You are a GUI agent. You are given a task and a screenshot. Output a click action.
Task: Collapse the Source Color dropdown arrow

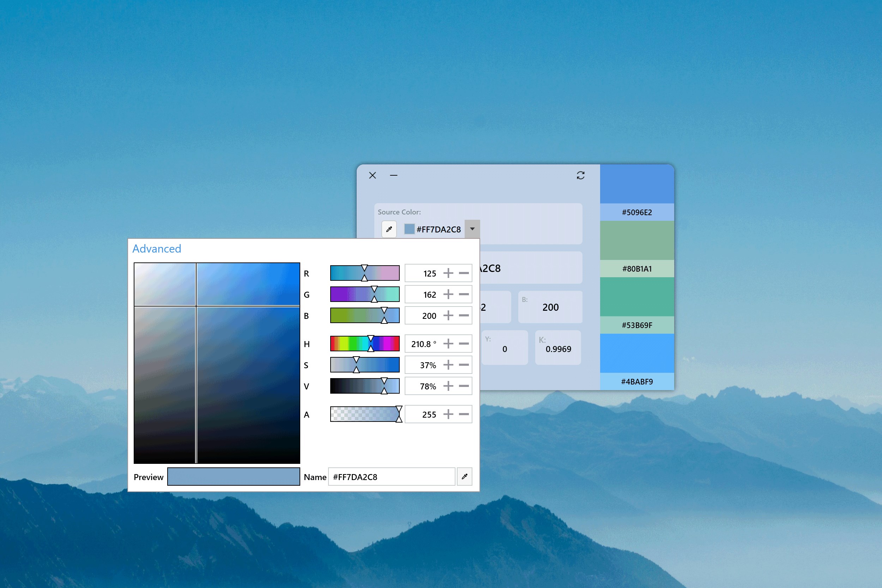coord(472,229)
